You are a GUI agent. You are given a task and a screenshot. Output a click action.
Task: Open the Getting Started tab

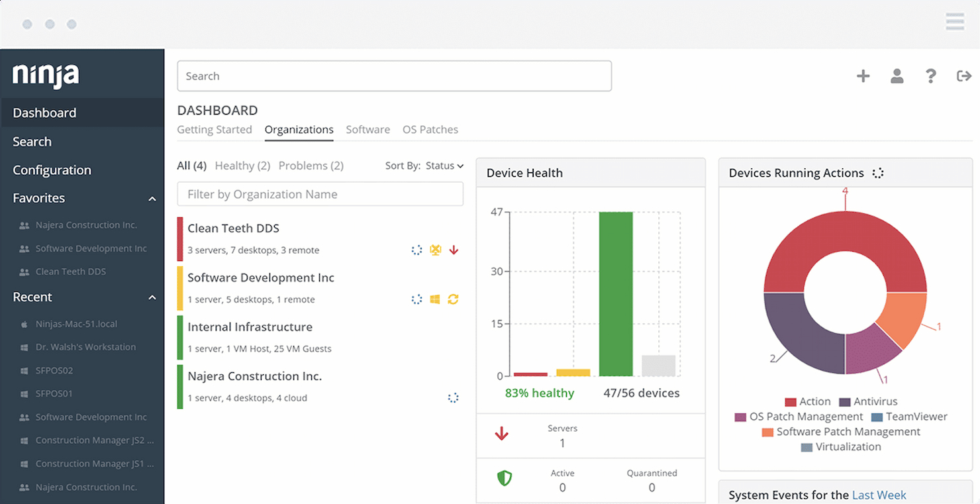(214, 129)
